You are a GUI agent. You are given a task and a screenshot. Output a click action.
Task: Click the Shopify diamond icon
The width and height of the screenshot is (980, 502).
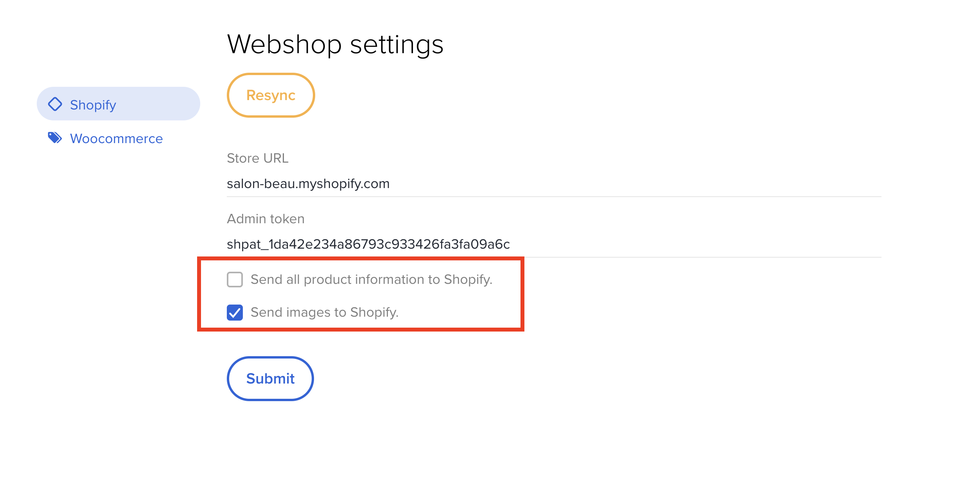tap(55, 104)
